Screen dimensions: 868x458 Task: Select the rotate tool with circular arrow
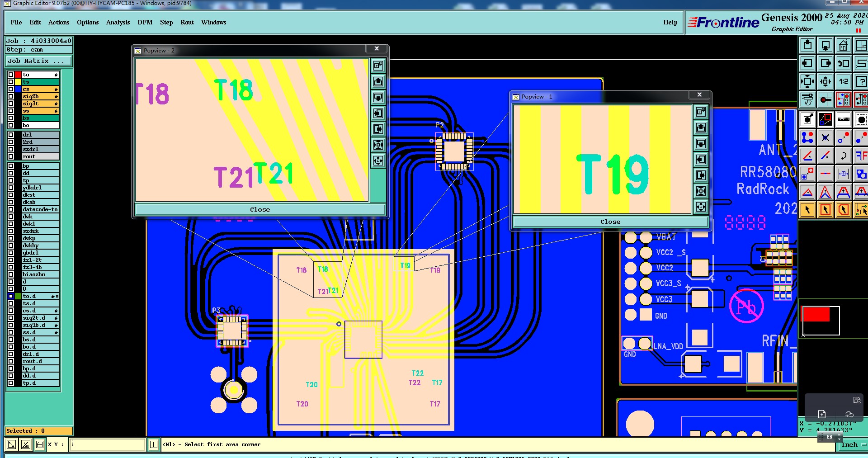(844, 156)
